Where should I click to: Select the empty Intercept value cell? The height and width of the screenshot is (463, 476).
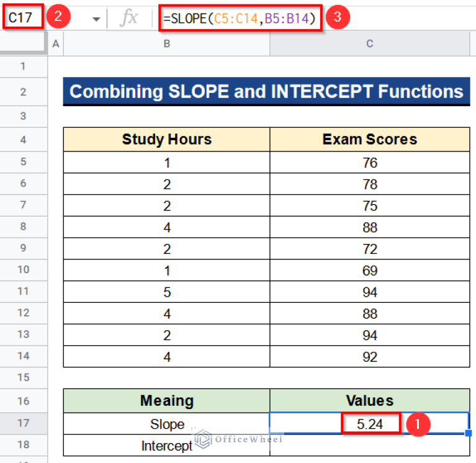point(370,446)
